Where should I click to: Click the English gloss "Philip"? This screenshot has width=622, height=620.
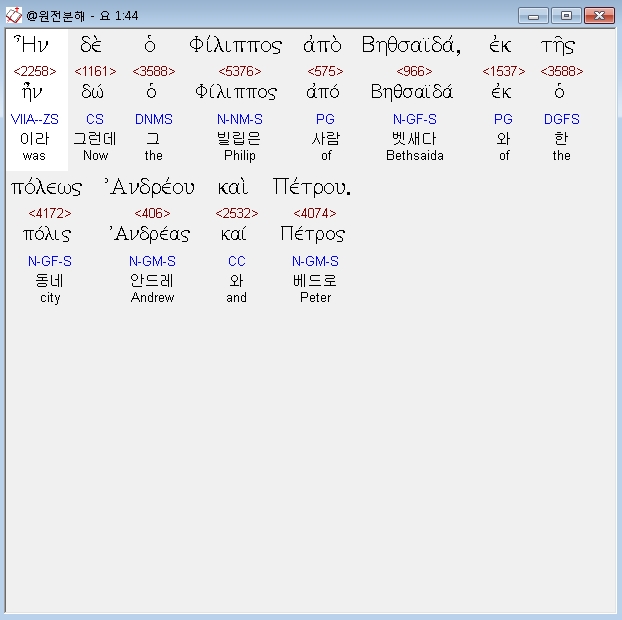240,156
